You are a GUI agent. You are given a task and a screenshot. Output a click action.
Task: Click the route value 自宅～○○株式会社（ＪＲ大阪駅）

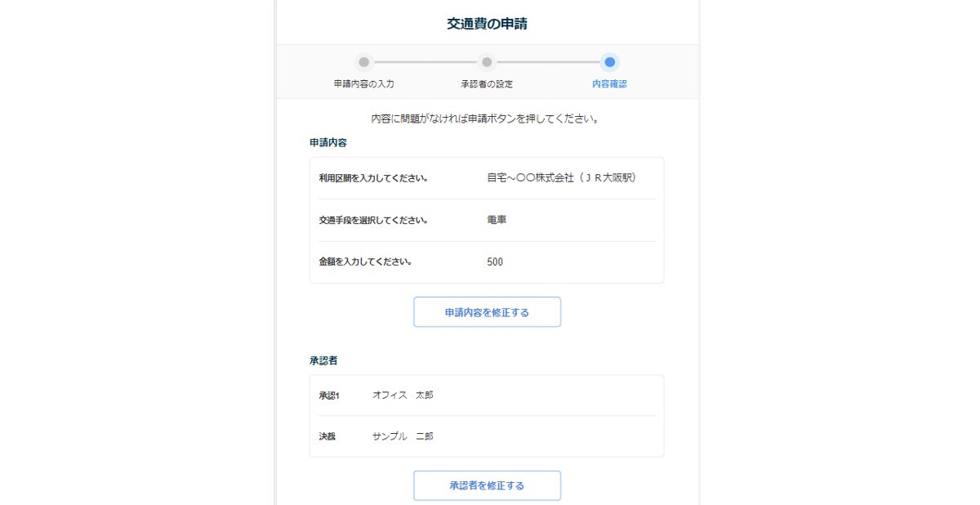[561, 177]
